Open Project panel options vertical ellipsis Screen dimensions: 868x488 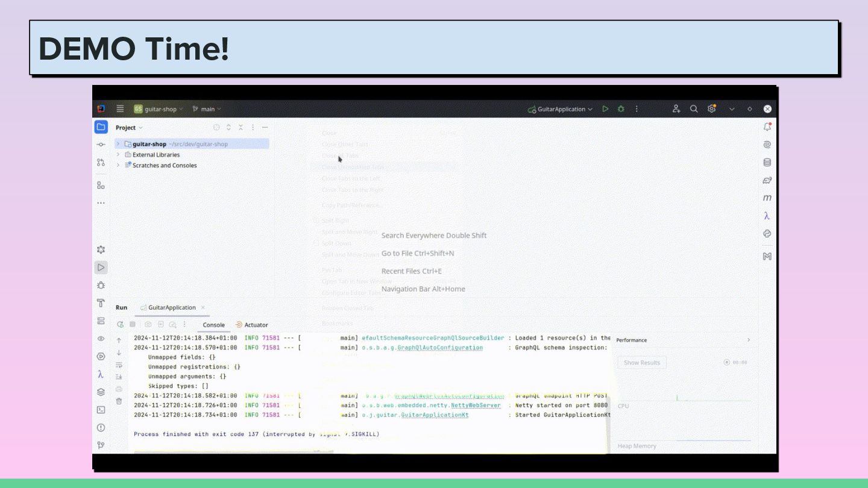click(x=253, y=127)
